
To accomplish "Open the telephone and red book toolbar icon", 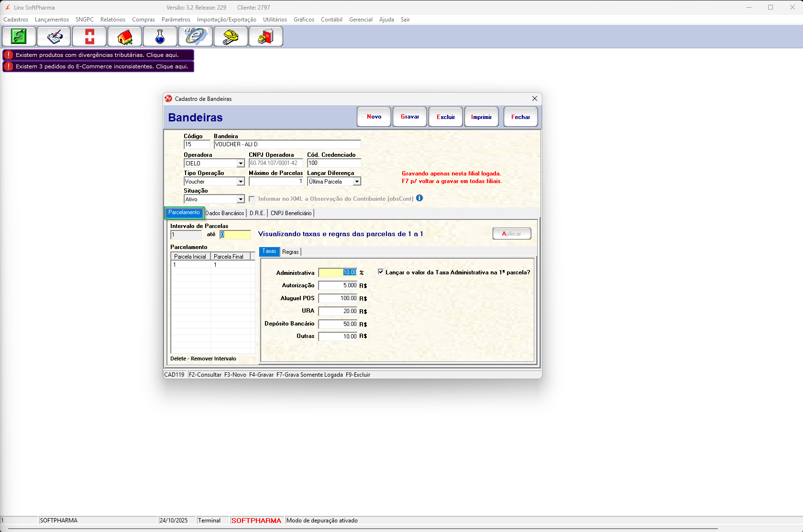I will click(266, 36).
